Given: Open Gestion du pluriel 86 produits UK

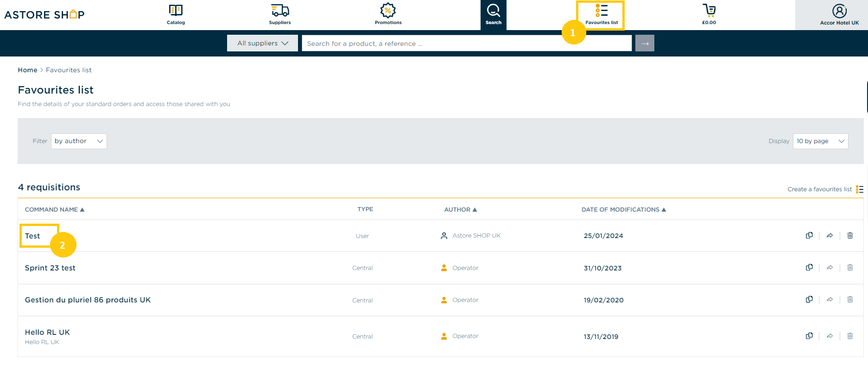Looking at the screenshot, I should (88, 300).
